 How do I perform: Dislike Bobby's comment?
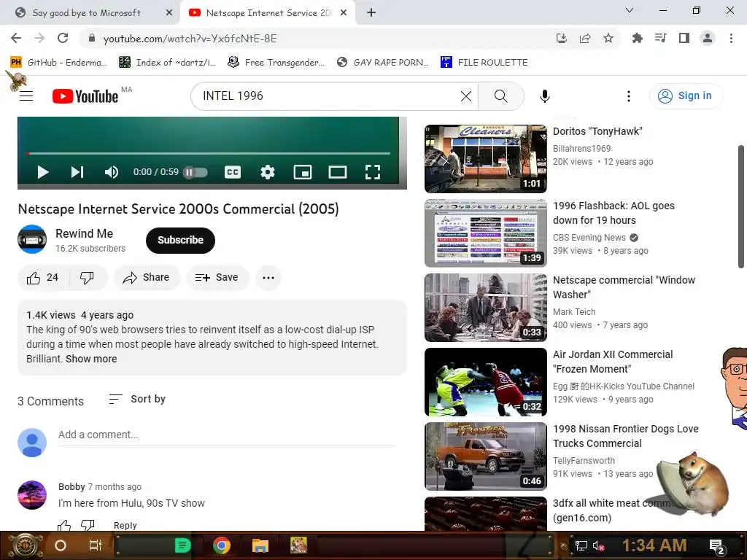pos(88,526)
